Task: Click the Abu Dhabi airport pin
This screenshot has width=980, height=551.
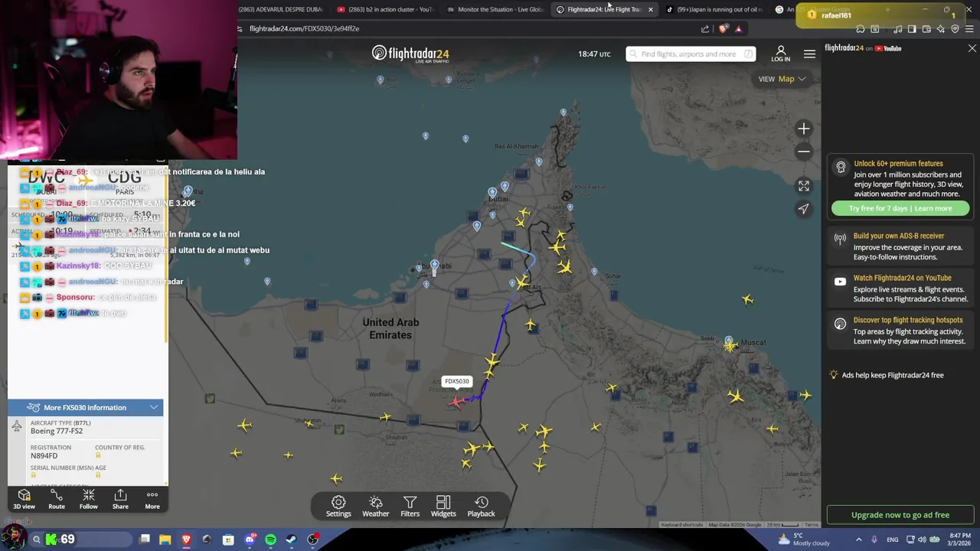Action: tap(434, 265)
